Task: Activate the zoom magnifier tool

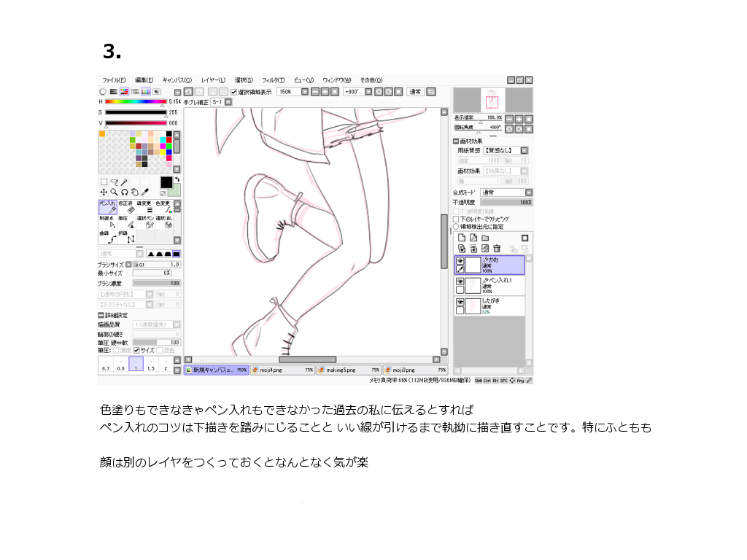Action: click(x=115, y=192)
